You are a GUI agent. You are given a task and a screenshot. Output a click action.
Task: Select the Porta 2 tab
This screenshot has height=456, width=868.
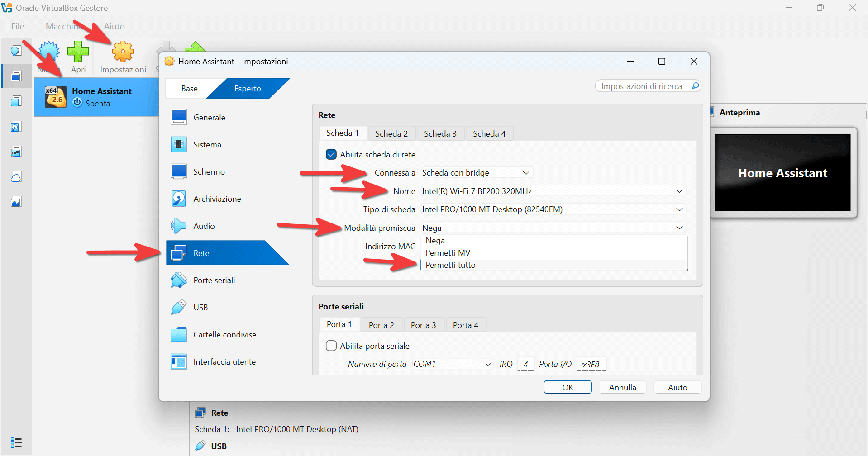coord(382,325)
